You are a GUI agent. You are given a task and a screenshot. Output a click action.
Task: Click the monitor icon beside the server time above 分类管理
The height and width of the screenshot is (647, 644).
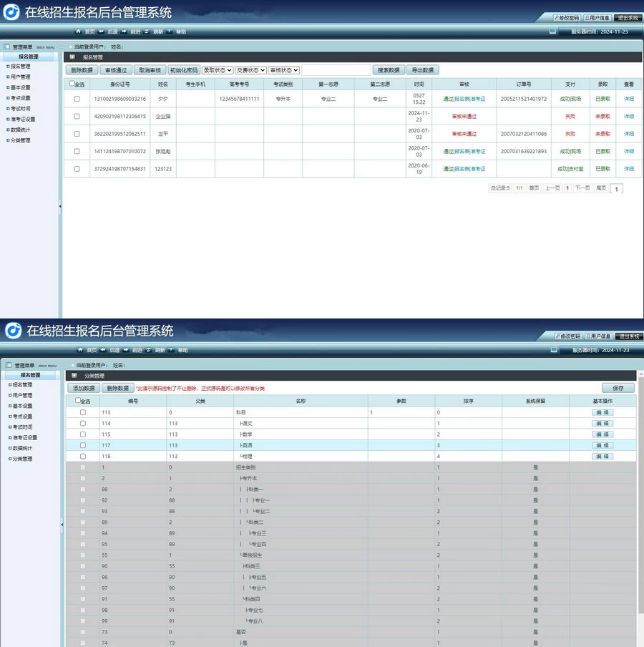click(552, 350)
